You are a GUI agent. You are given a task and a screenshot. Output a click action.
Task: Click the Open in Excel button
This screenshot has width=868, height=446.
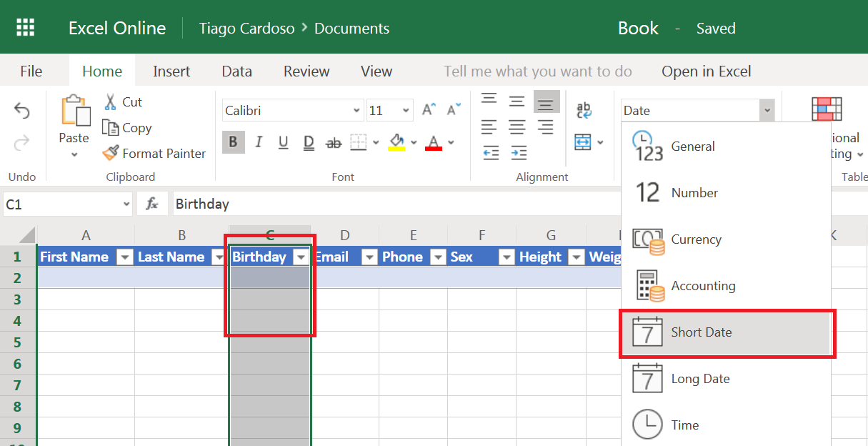[706, 71]
